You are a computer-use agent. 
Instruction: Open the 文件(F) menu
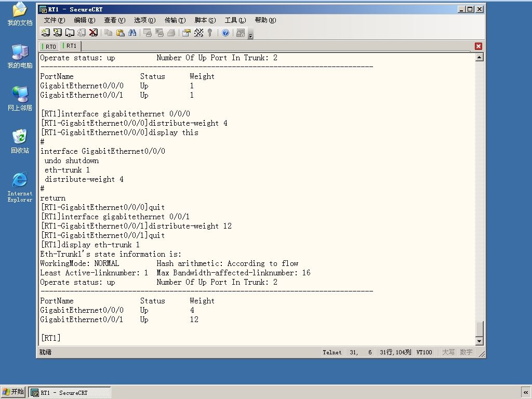coord(54,20)
